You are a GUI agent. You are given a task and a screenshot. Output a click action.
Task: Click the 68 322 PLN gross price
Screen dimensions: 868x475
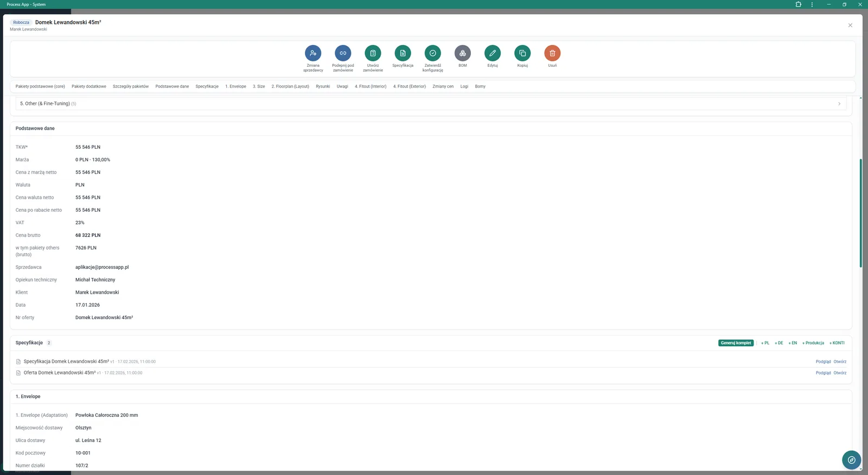(88, 235)
